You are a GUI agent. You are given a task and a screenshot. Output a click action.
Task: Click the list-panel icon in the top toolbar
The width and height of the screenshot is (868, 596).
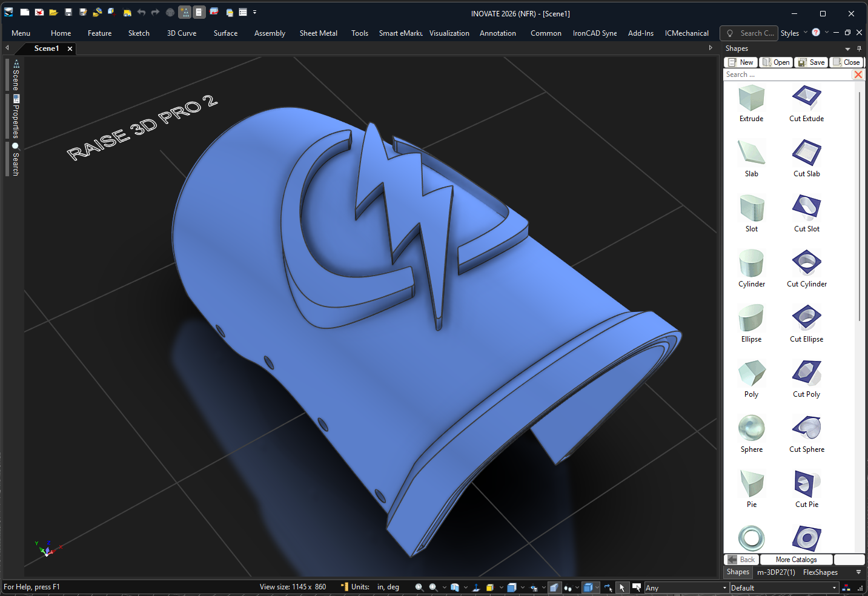(243, 12)
